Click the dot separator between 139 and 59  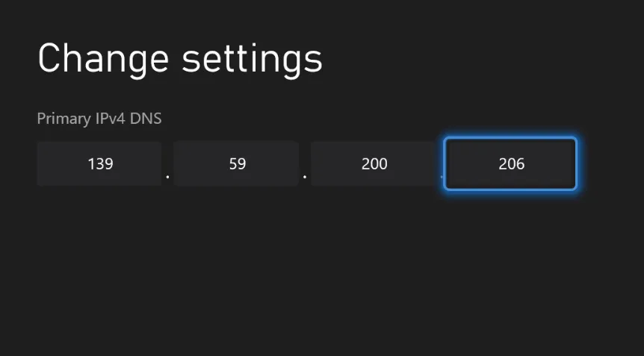pos(168,178)
